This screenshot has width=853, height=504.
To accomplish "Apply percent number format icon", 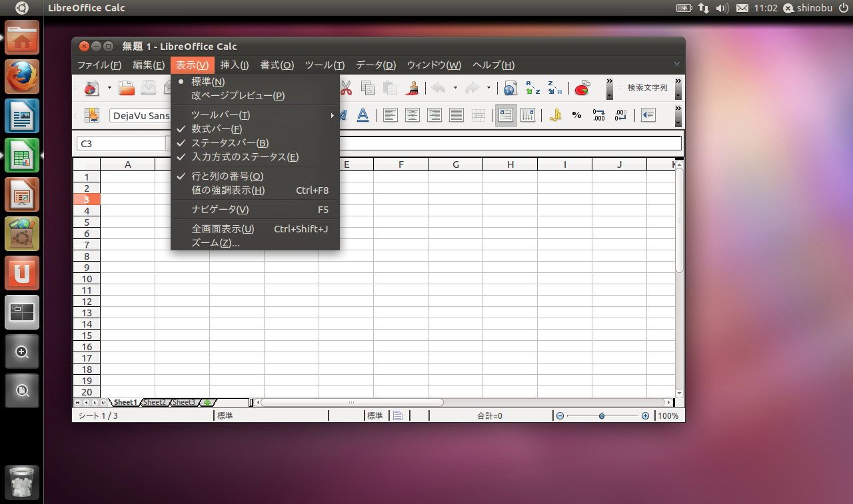I will tap(576, 115).
